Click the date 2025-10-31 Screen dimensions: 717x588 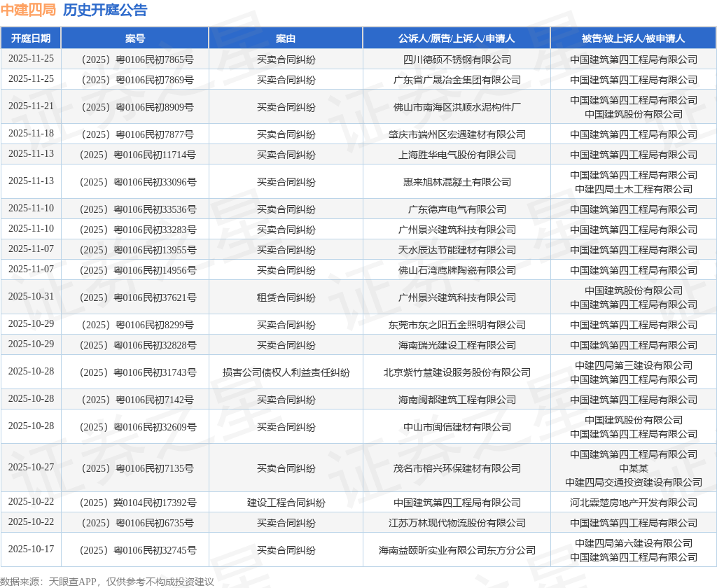coord(31,296)
